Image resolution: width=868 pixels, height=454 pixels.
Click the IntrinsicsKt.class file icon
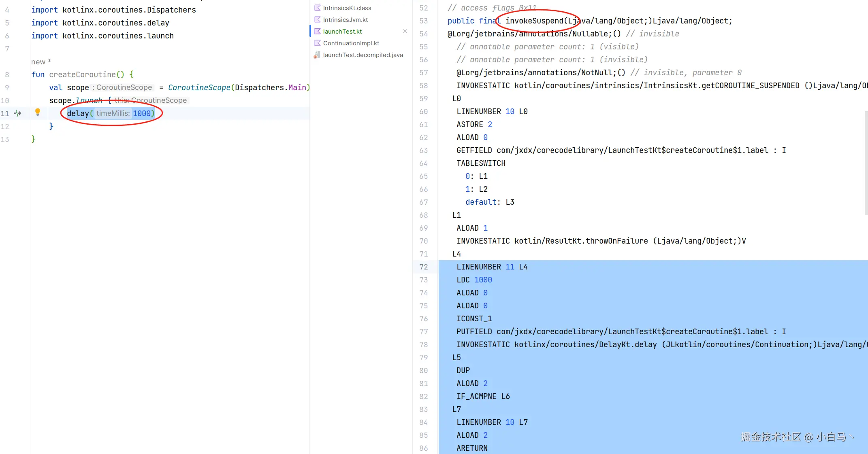tap(318, 8)
